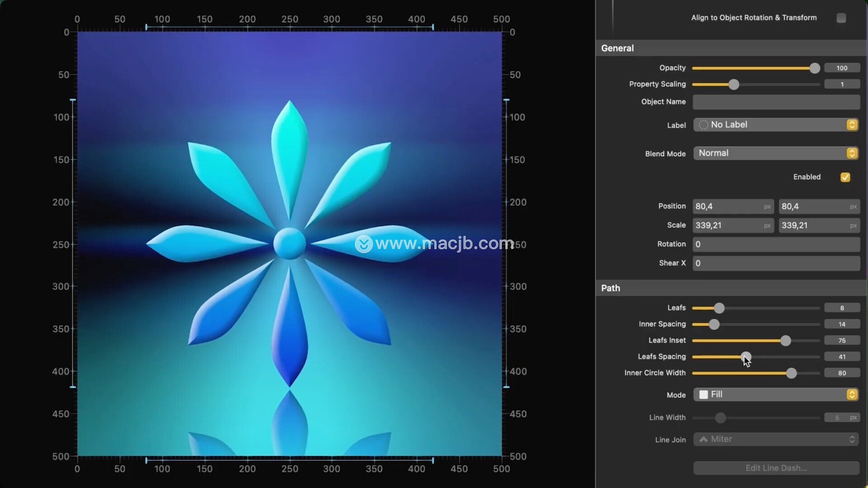Click the Opacity slider knob
The image size is (868, 488).
(x=814, y=68)
